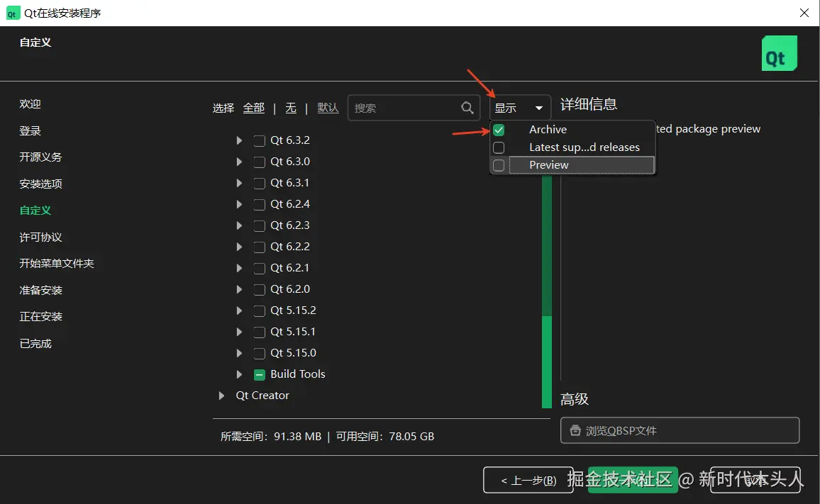This screenshot has height=504, width=820.
Task: Toggle the Build Tools checkbox
Action: coord(260,375)
